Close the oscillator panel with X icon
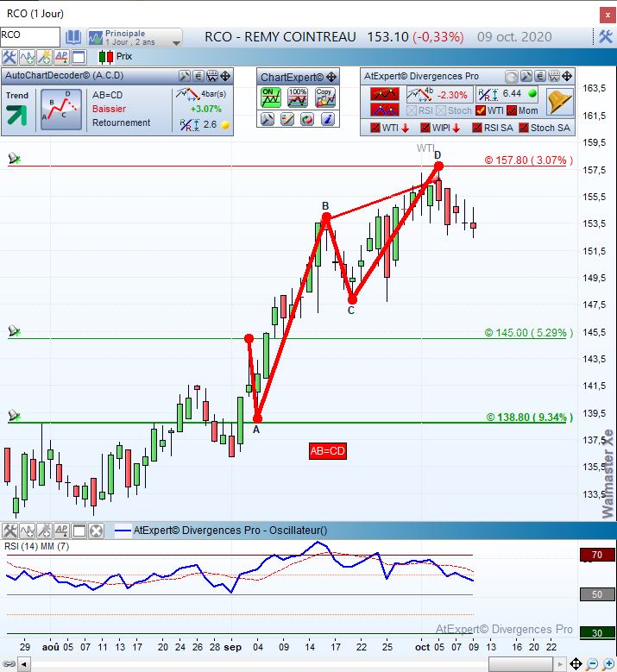 [97, 531]
